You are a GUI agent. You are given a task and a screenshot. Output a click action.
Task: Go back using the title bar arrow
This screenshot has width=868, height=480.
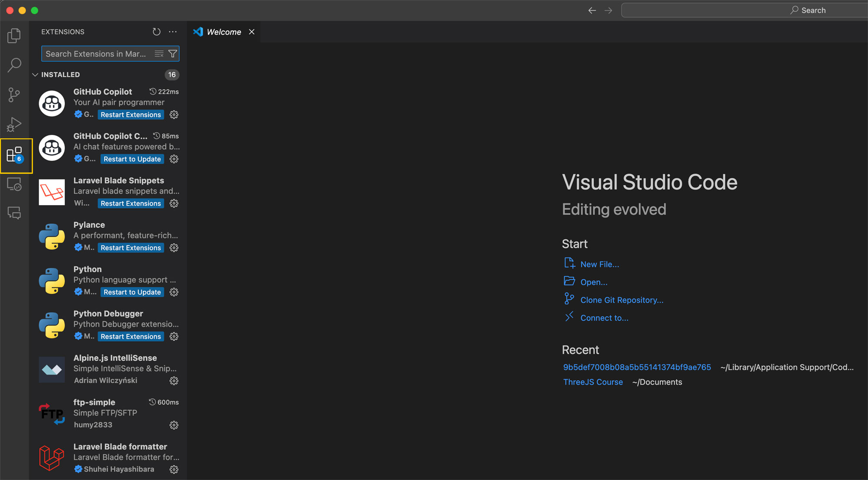click(592, 10)
